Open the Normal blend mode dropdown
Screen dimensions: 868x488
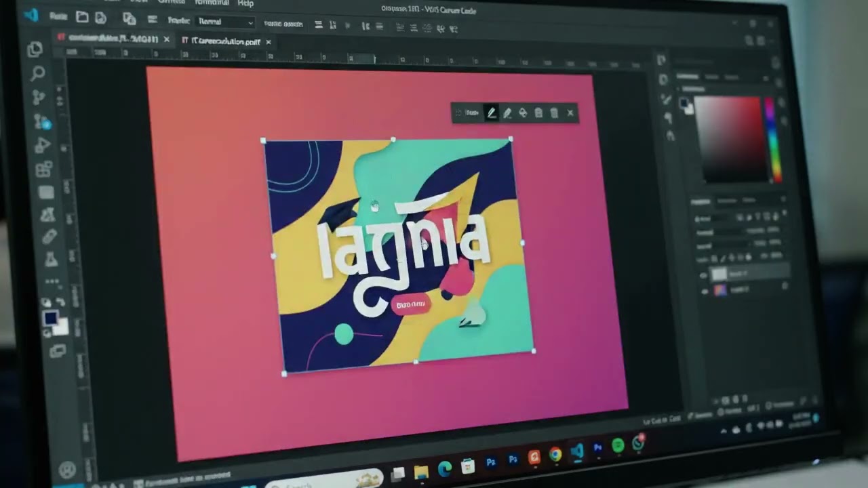click(224, 22)
